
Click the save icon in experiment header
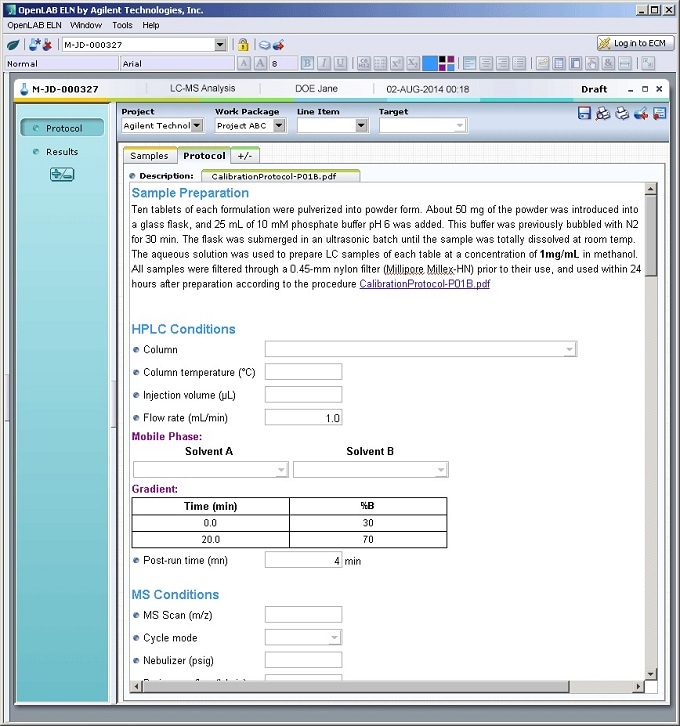click(x=584, y=114)
